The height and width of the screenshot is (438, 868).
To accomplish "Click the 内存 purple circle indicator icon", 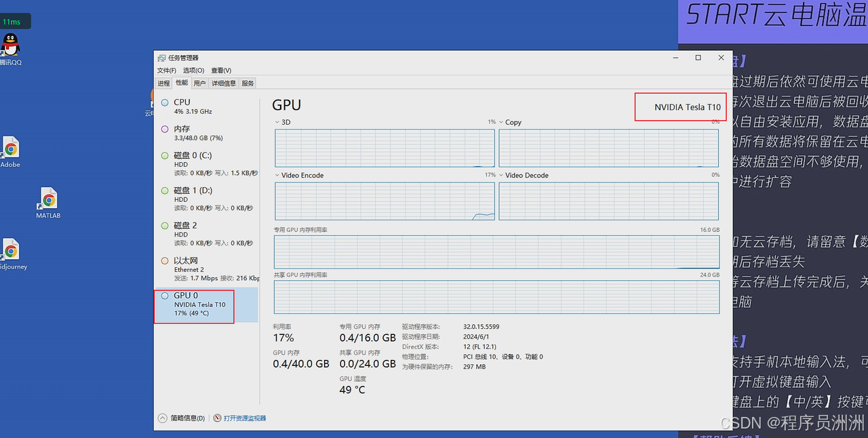I will point(165,129).
